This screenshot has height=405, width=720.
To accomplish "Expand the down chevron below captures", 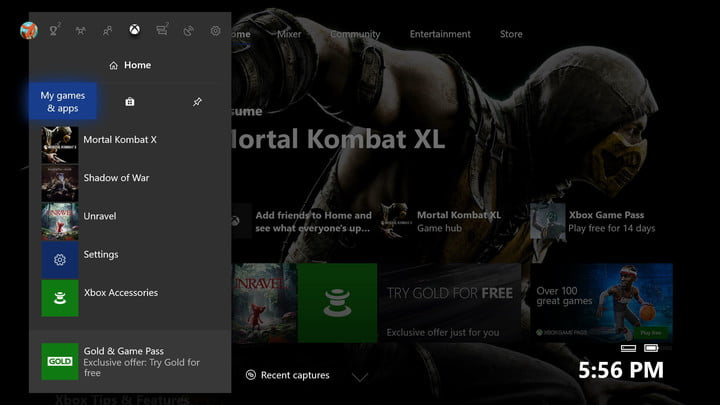I will [x=360, y=377].
